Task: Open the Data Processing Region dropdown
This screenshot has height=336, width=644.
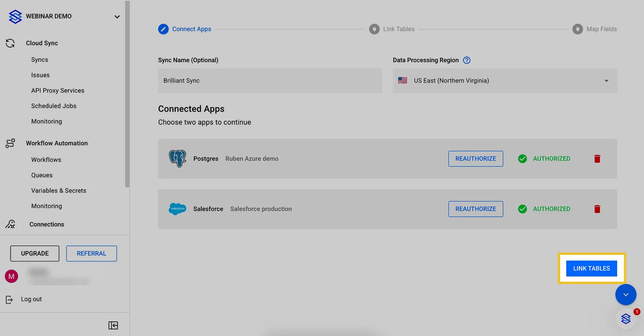Action: click(x=505, y=81)
